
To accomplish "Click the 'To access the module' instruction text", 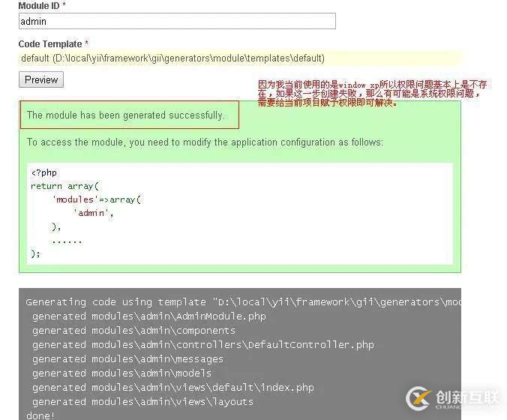I will click(205, 142).
